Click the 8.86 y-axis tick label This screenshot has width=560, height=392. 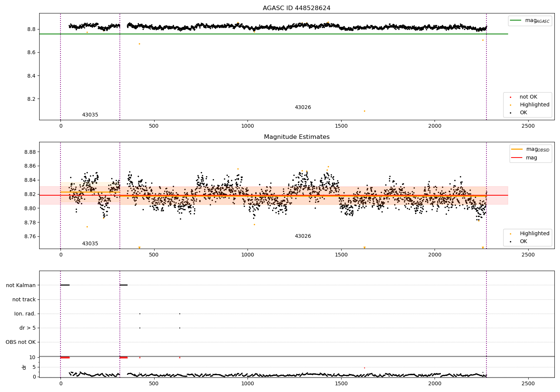pyautogui.click(x=30, y=166)
